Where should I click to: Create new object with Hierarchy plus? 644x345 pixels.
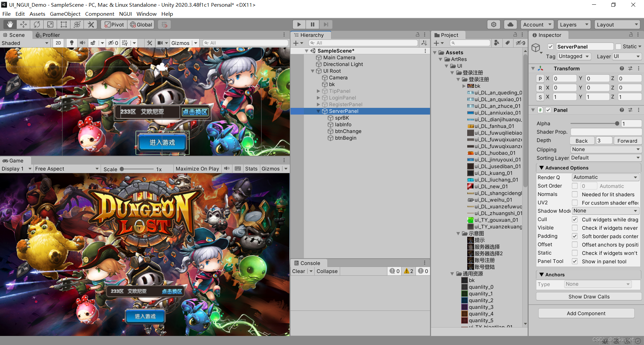tap(298, 43)
